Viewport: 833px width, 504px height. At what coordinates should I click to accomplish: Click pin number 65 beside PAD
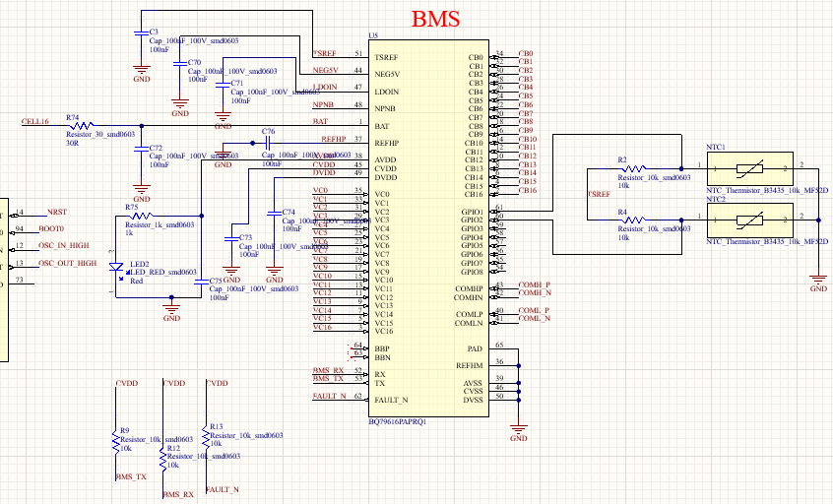499,345
